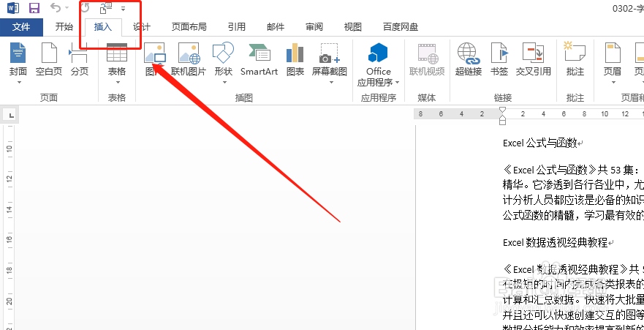
Task: Open the 百度网盘 tab
Action: pos(401,27)
